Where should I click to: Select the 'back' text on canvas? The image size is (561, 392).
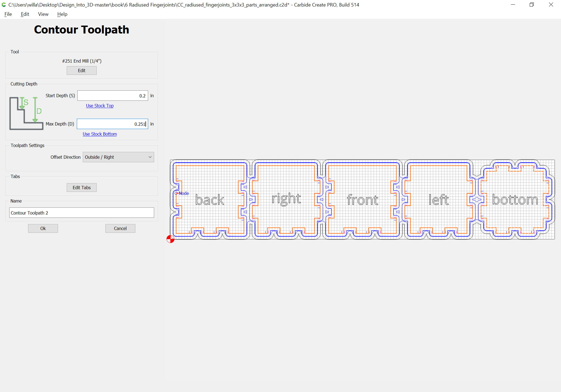point(210,200)
